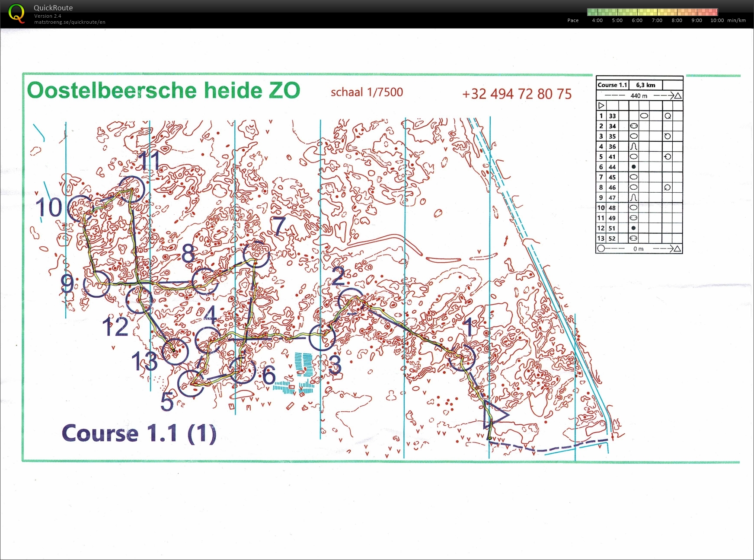The width and height of the screenshot is (754, 560).
Task: Select control circle 9 on the map
Action: coord(96,284)
